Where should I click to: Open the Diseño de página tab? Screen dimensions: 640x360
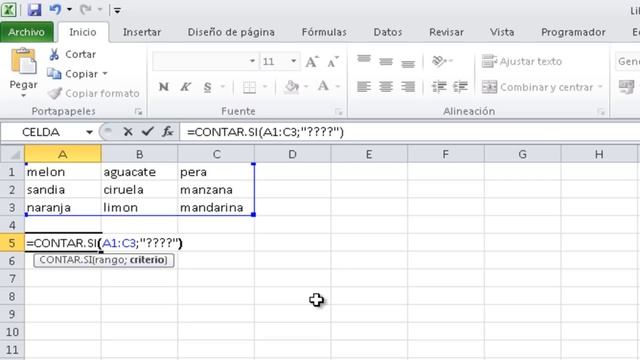(231, 32)
